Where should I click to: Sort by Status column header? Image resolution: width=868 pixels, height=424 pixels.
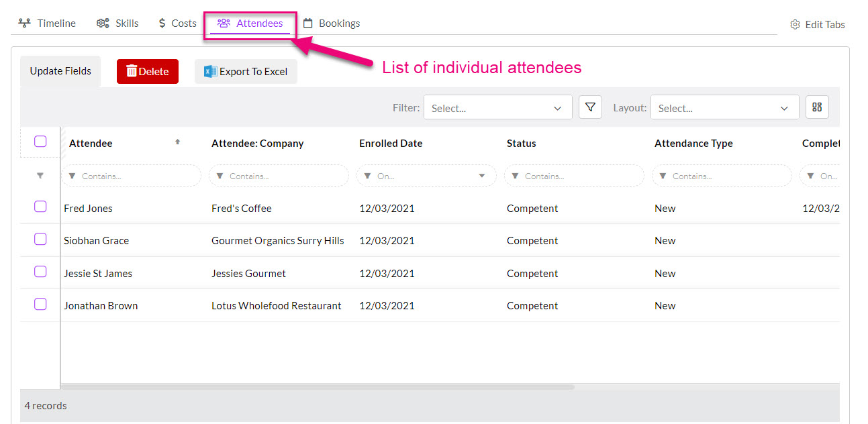[x=522, y=144]
